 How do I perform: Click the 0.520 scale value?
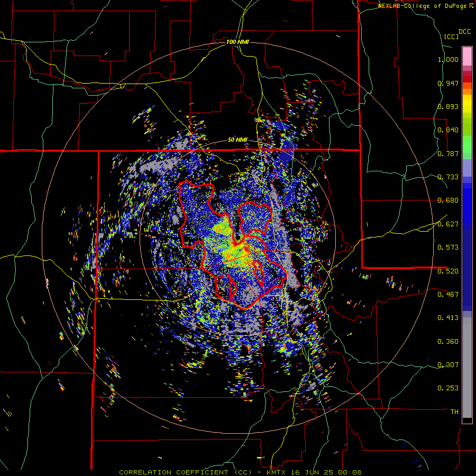(x=448, y=271)
